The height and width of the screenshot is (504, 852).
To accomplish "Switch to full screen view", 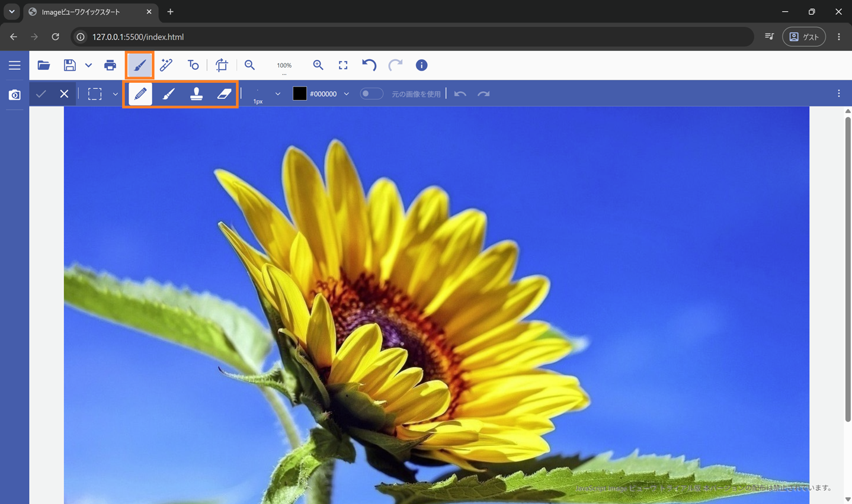I will tap(343, 65).
